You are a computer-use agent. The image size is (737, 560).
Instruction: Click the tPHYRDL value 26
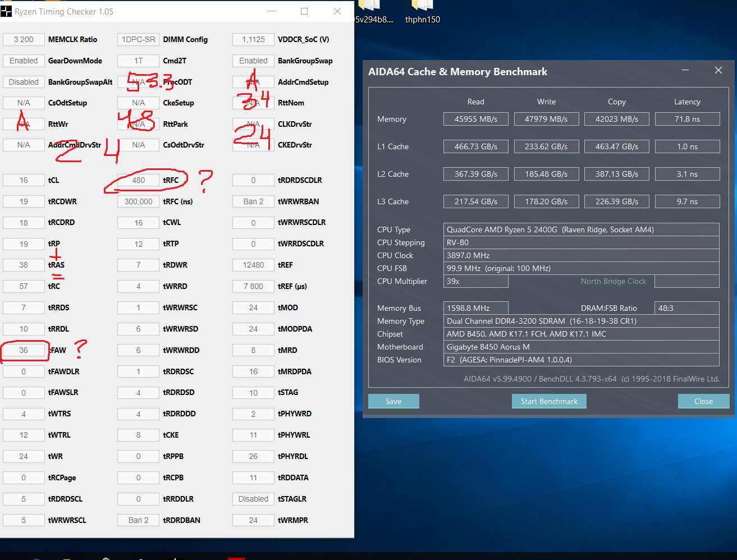(253, 456)
